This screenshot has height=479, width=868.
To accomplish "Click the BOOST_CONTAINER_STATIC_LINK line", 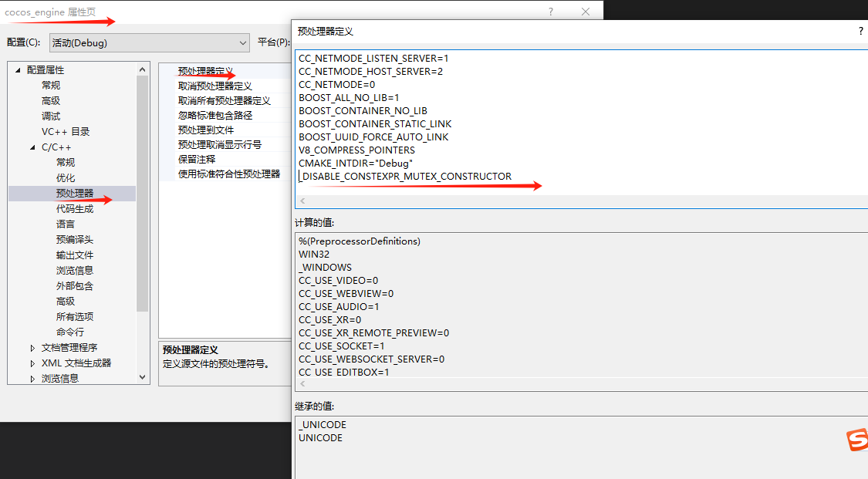I will point(375,124).
